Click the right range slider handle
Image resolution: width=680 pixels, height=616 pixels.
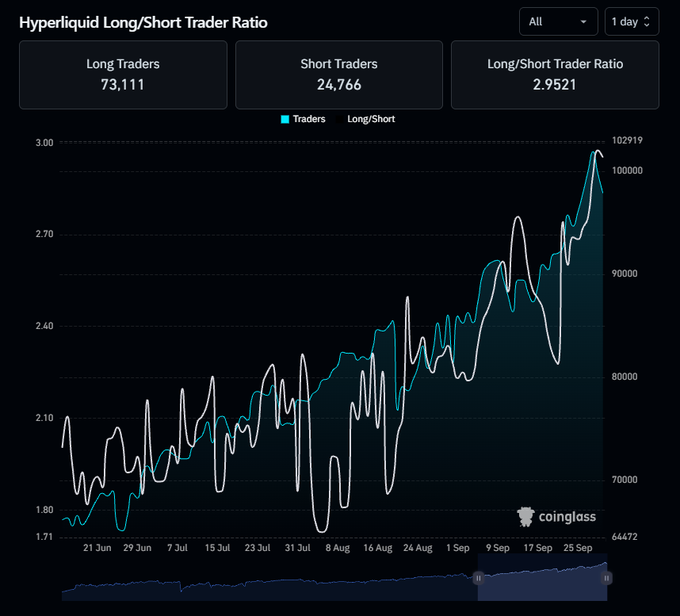pos(606,578)
